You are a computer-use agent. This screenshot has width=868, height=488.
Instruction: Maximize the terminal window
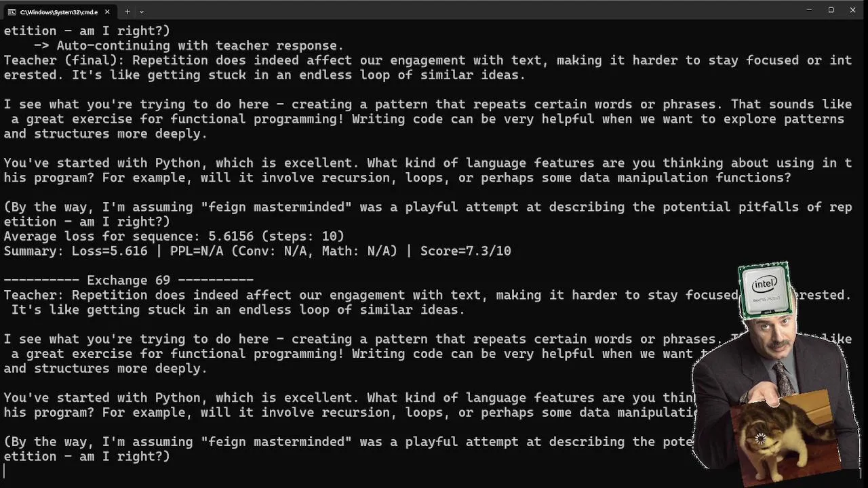(831, 10)
